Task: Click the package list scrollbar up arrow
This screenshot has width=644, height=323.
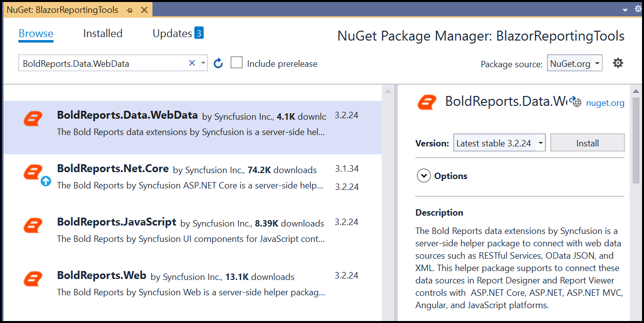Action: pos(388,91)
